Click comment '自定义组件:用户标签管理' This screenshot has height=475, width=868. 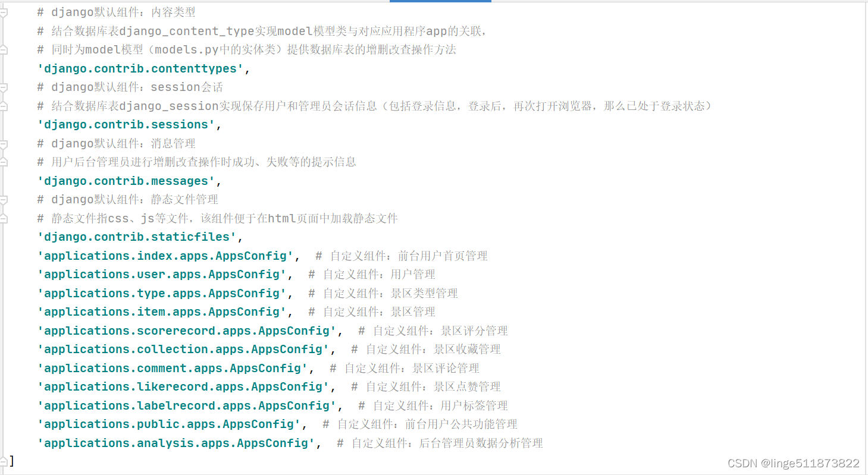point(433,406)
